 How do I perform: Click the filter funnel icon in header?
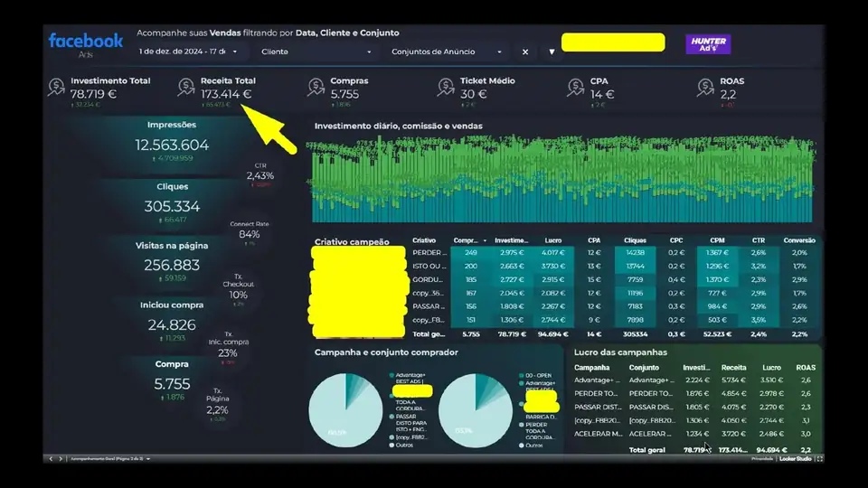[552, 52]
